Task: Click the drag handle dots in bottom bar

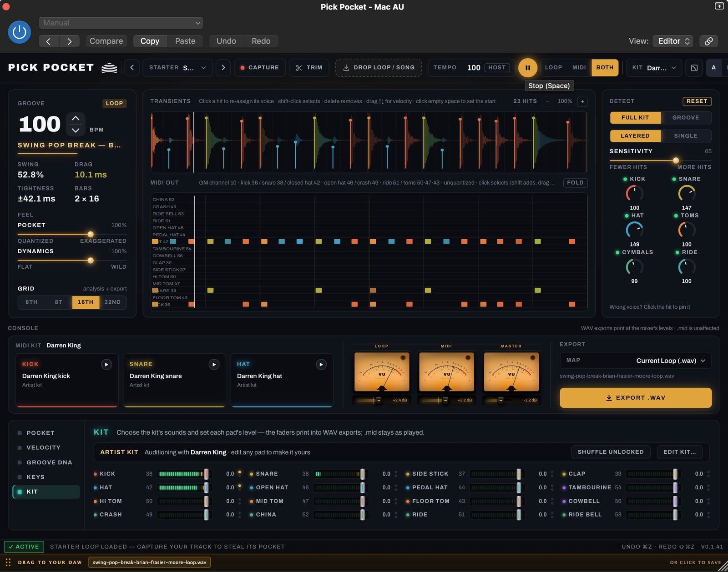Action: coord(8,562)
